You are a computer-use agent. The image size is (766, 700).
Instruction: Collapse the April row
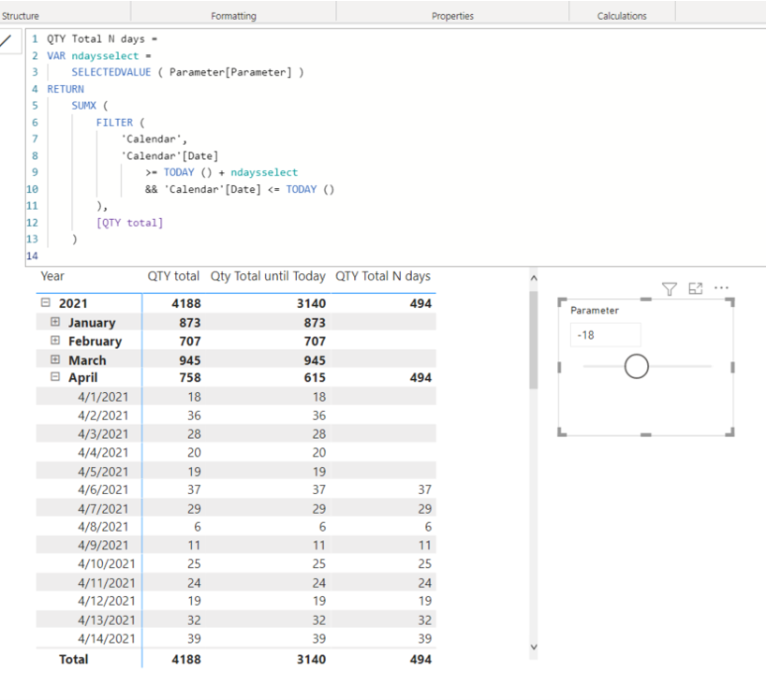coord(55,377)
